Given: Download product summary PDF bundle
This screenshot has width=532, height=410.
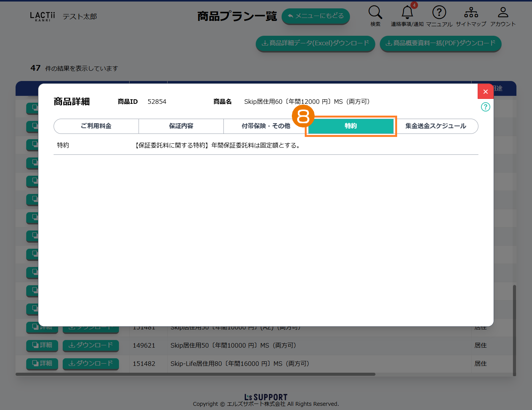Looking at the screenshot, I should [x=440, y=43].
